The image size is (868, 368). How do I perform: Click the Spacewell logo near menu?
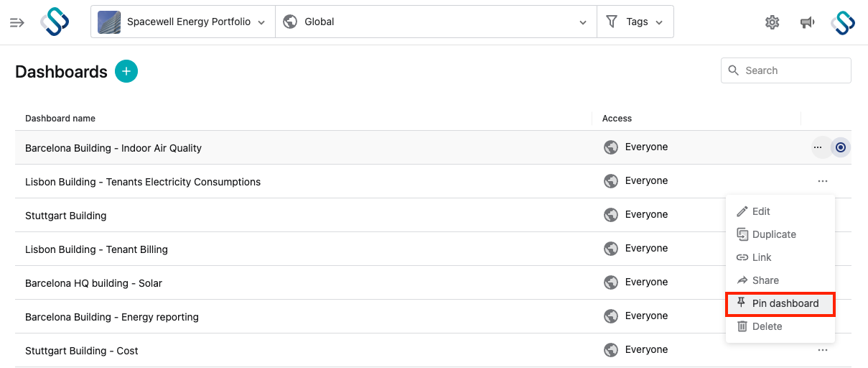click(x=55, y=22)
